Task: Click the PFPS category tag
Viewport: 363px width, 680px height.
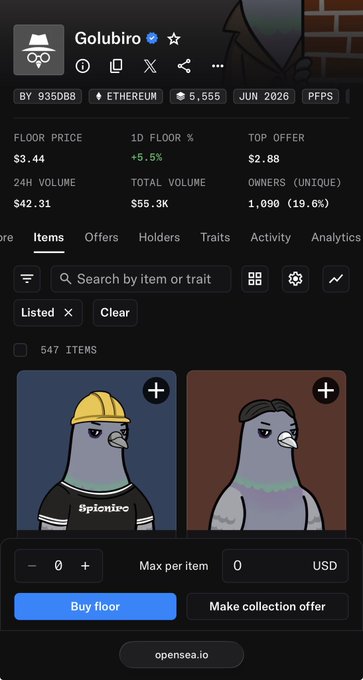Action: (320, 96)
